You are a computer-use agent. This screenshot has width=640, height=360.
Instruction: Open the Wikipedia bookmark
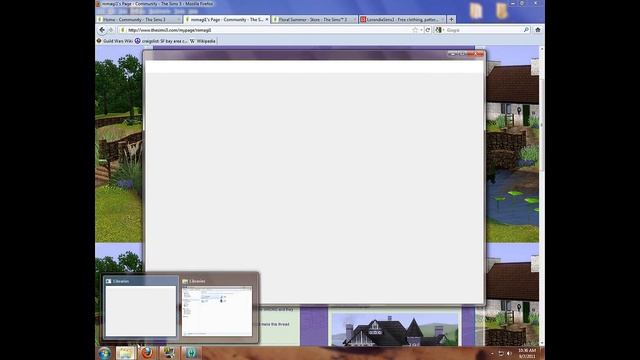click(203, 41)
